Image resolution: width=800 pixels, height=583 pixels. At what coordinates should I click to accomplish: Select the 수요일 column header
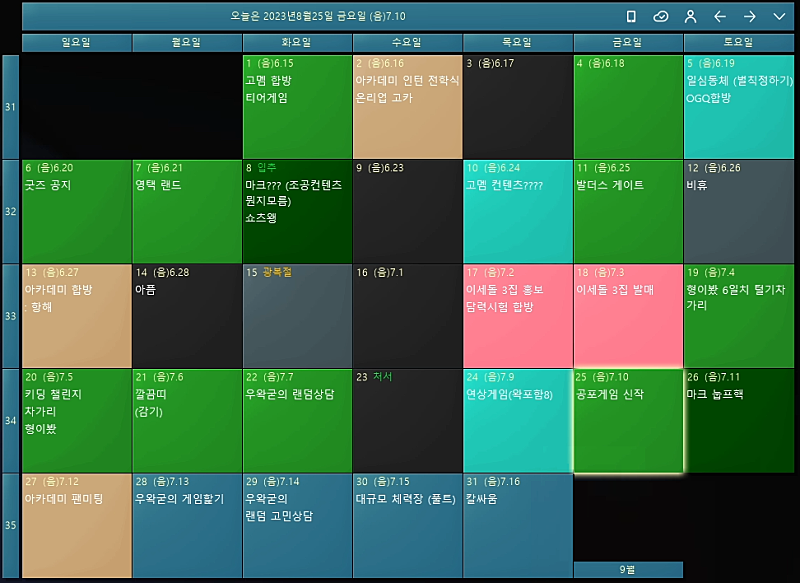coord(407,42)
